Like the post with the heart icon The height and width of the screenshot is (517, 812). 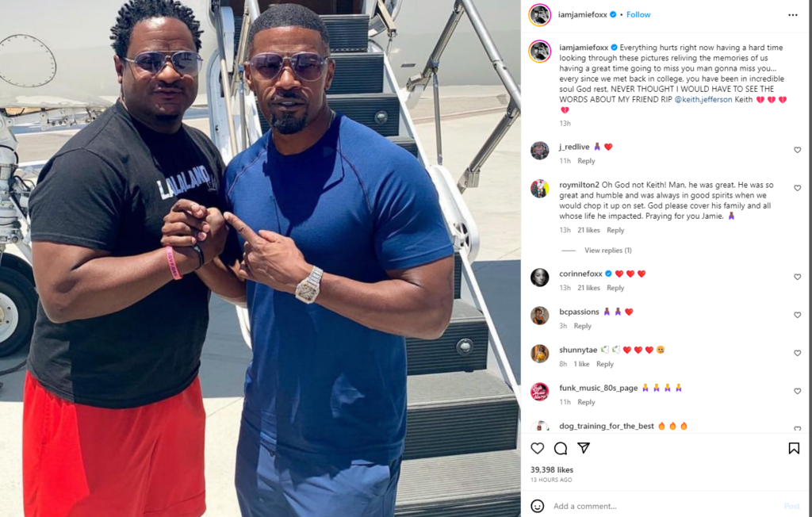538,448
